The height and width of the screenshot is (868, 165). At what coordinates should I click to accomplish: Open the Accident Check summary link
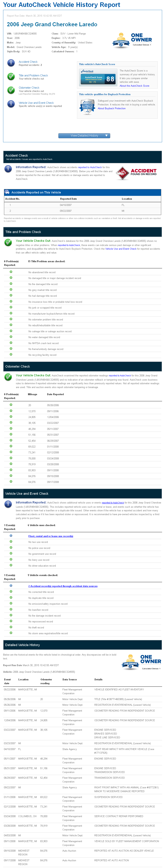point(28,62)
